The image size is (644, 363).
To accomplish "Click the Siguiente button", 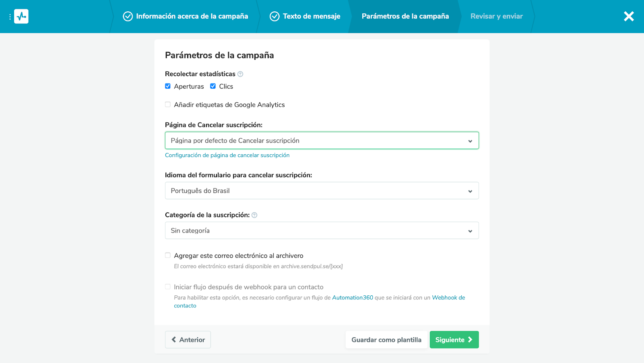I will click(454, 340).
